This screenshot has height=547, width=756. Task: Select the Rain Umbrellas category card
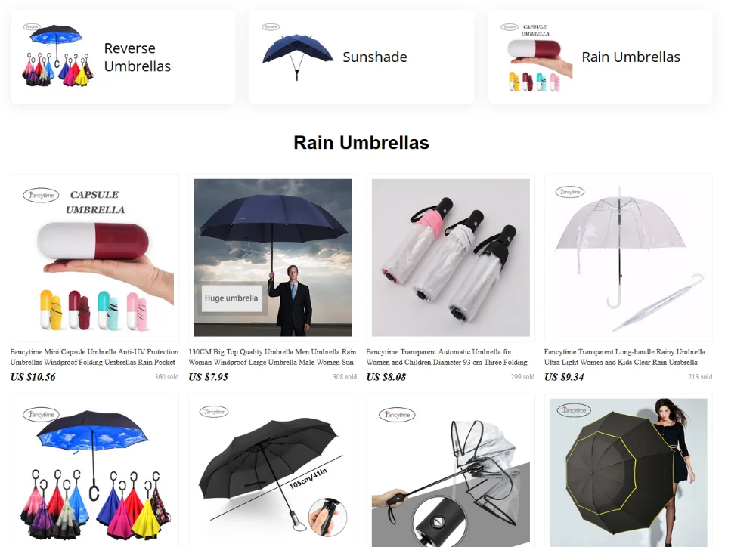[x=600, y=57]
